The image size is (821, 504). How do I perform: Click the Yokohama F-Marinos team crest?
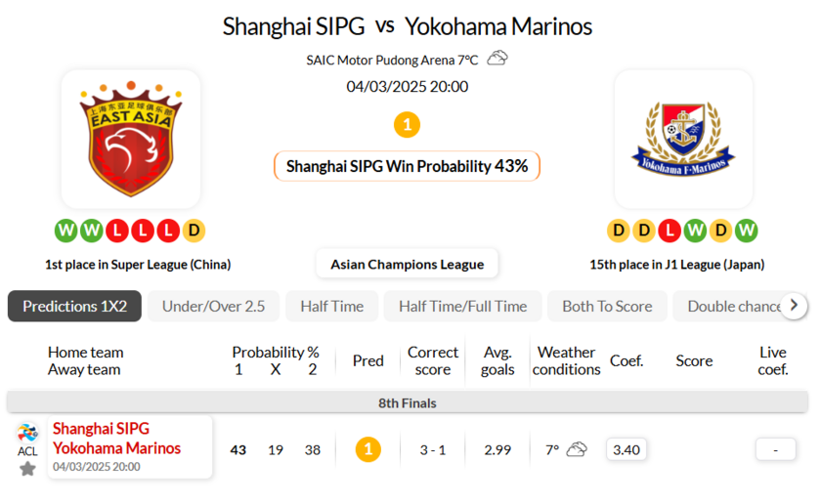[683, 139]
